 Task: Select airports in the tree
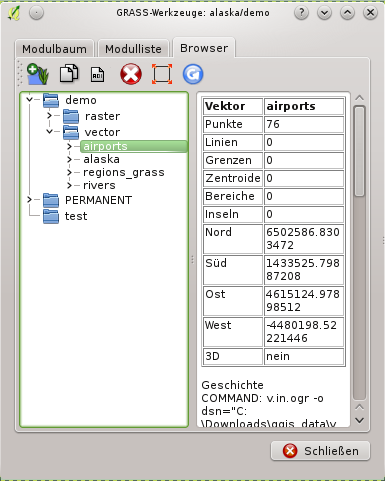134,146
